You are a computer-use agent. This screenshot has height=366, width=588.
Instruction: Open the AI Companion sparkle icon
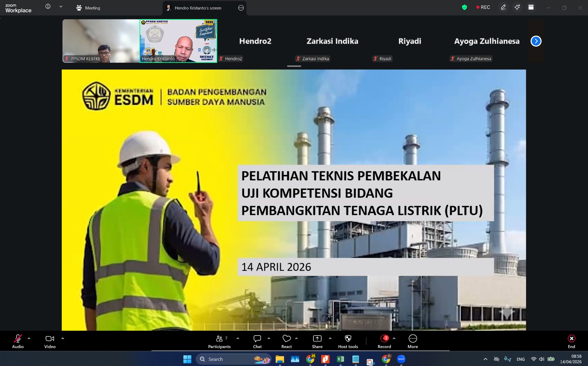pos(517,7)
